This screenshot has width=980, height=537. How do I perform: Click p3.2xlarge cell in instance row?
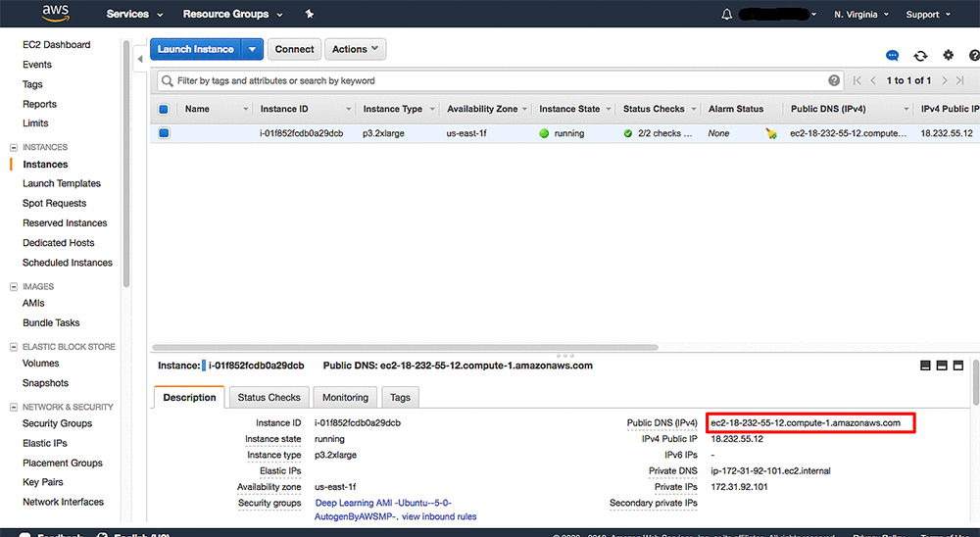[383, 133]
